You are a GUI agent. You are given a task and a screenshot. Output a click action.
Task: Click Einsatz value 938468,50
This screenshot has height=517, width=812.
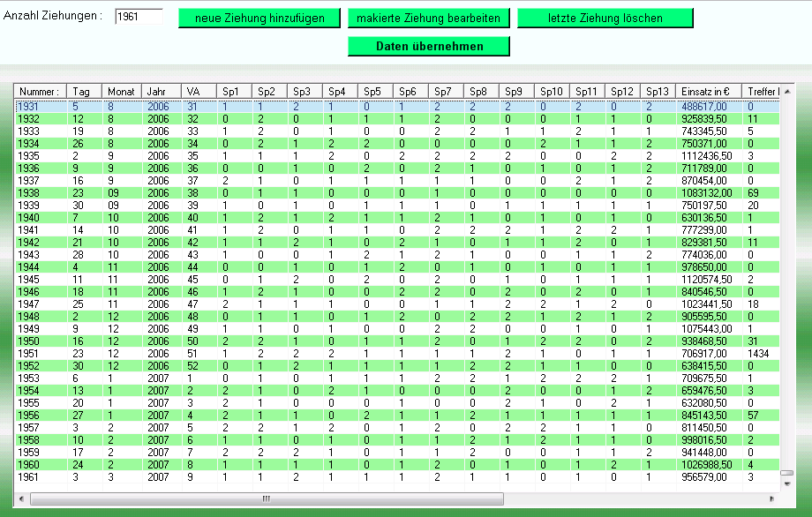click(x=703, y=341)
